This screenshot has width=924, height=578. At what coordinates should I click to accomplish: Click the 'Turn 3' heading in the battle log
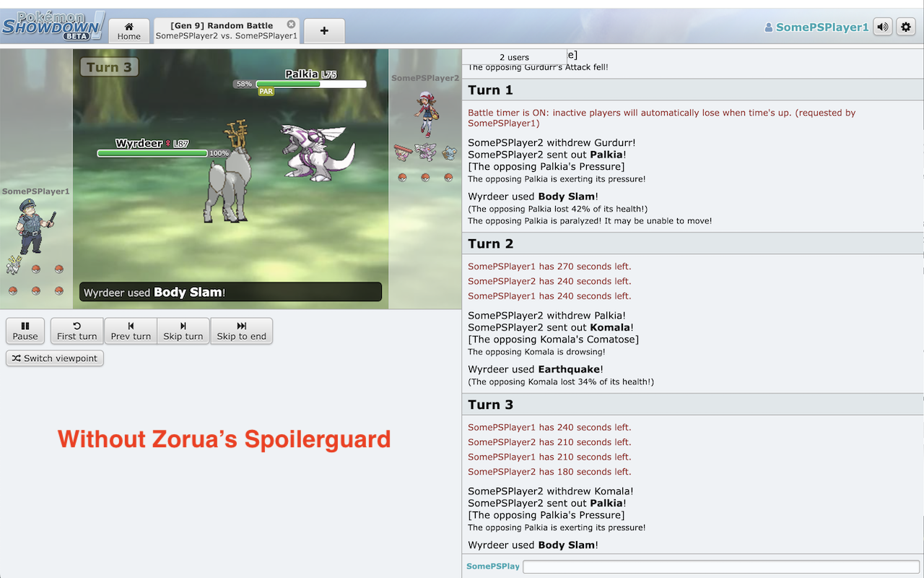coord(490,405)
